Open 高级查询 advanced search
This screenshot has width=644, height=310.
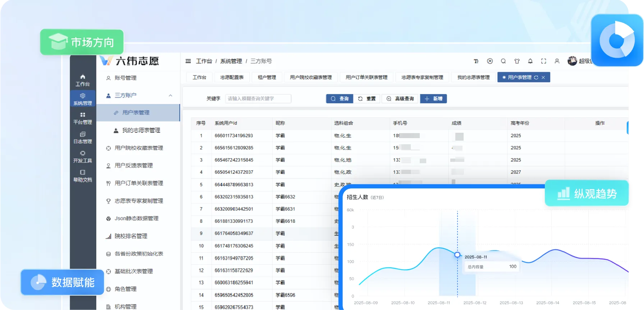[400, 99]
